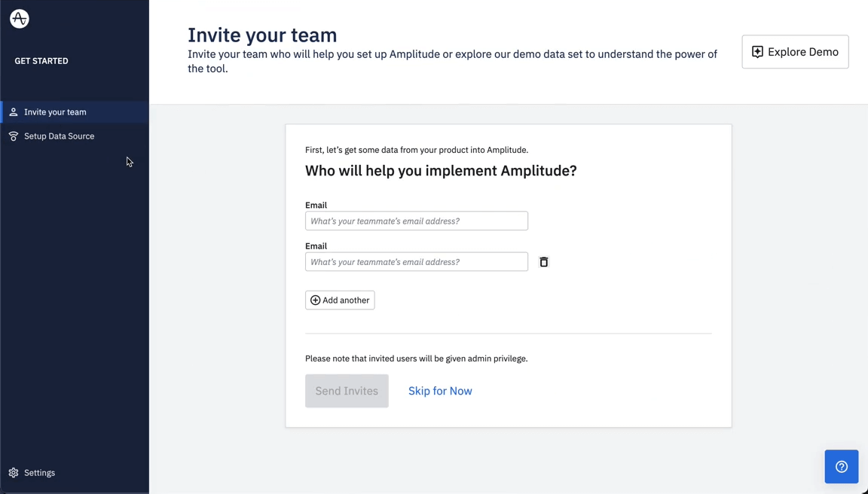The image size is (868, 494).
Task: Click the person icon beside Invite your team
Action: coord(14,112)
